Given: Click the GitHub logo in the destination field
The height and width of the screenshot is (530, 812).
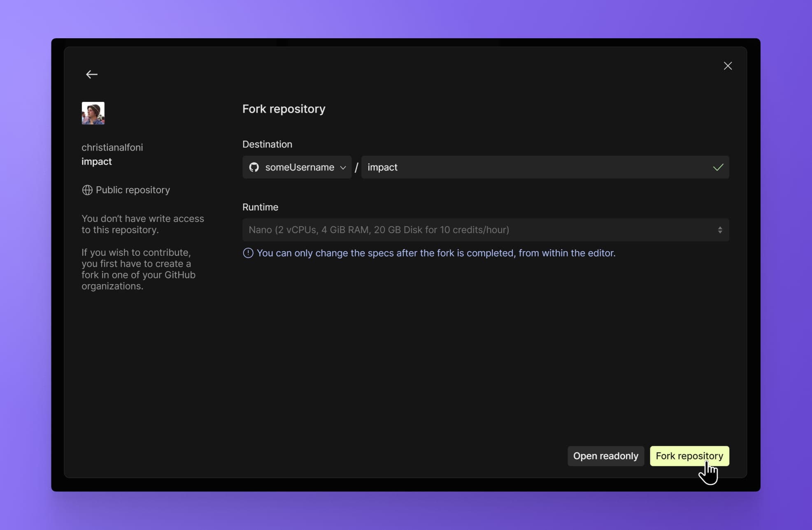Looking at the screenshot, I should [254, 167].
